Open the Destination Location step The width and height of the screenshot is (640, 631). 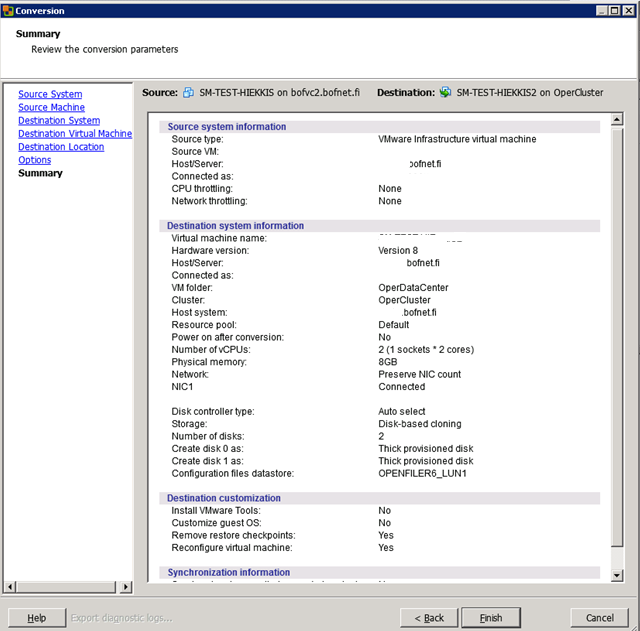pyautogui.click(x=61, y=147)
